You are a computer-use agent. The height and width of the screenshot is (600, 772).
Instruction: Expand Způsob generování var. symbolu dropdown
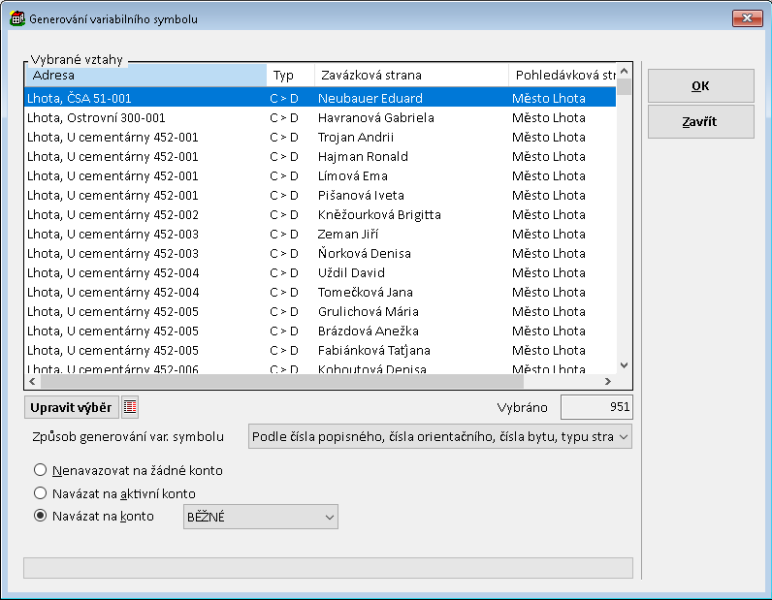pos(440,437)
